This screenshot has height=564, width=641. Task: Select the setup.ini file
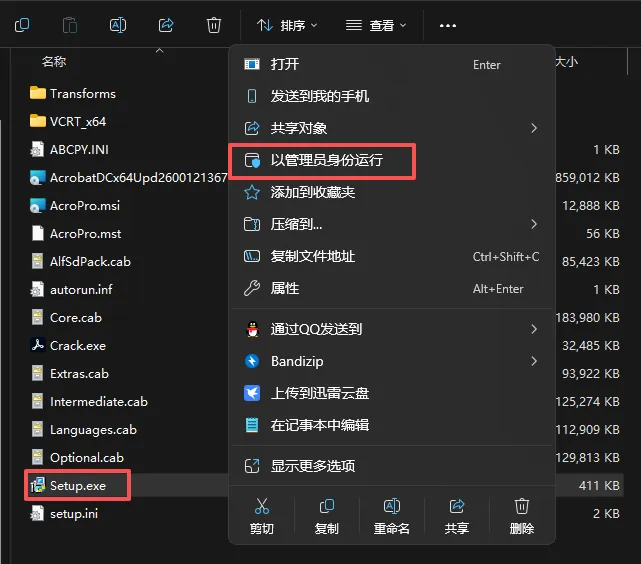coord(64,514)
